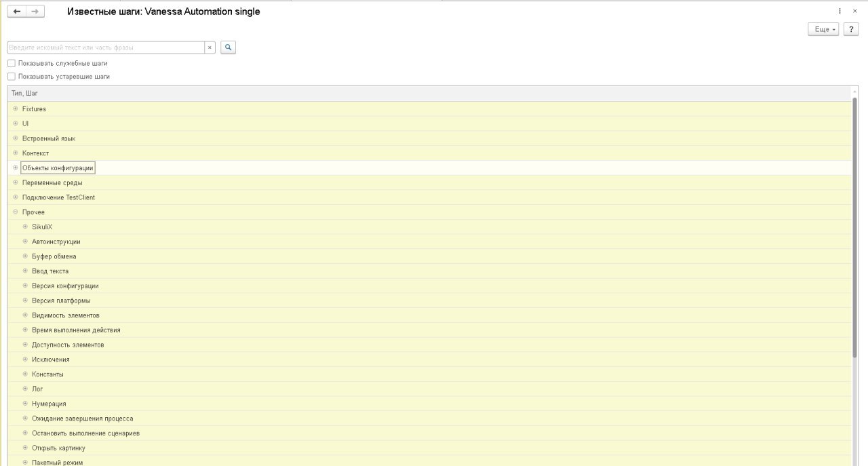Focus the search text input field

coord(106,47)
